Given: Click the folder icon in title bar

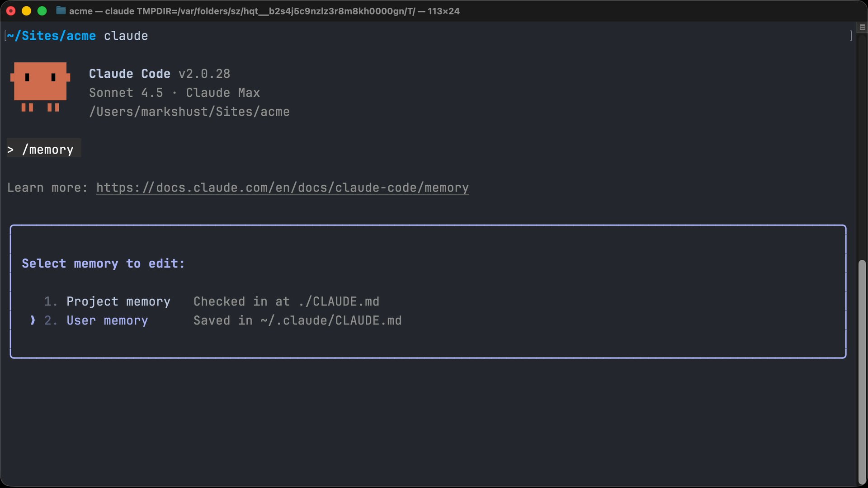Looking at the screenshot, I should (61, 11).
